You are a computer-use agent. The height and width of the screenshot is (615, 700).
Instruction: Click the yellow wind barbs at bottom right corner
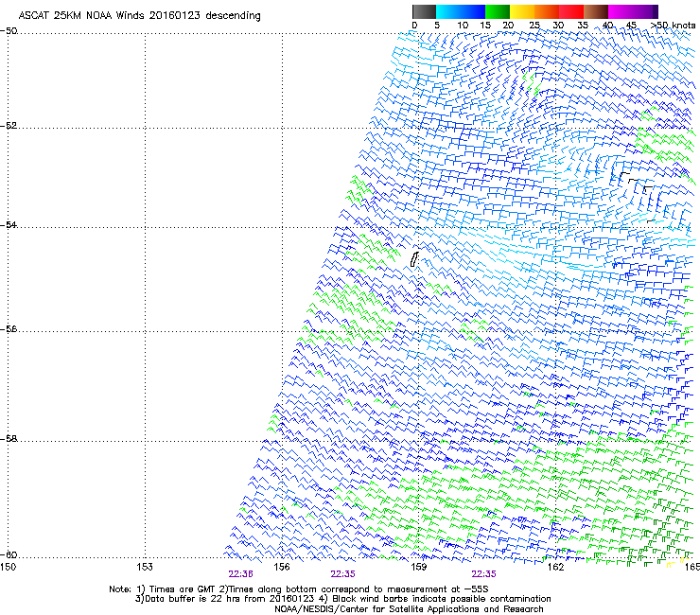tap(677, 563)
